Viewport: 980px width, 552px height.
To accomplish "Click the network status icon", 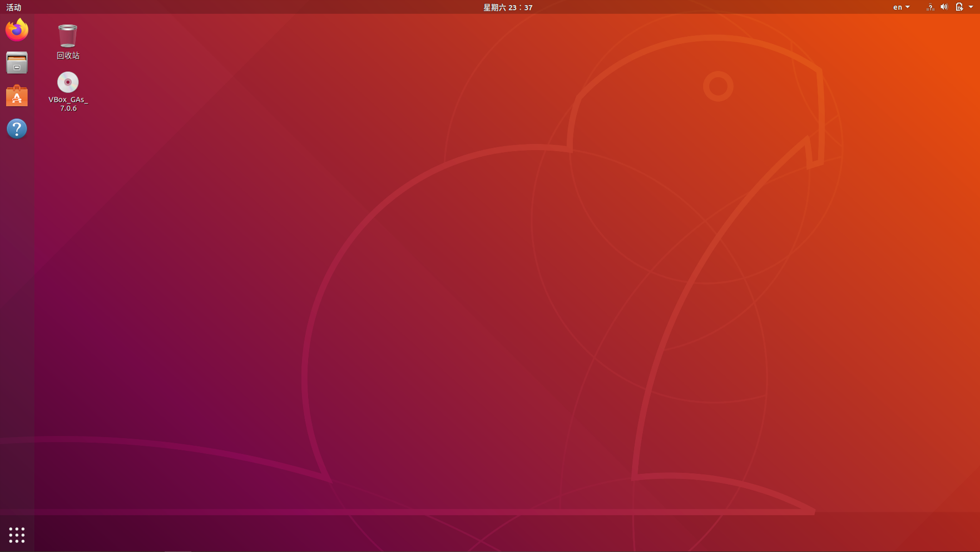I will 930,7.
